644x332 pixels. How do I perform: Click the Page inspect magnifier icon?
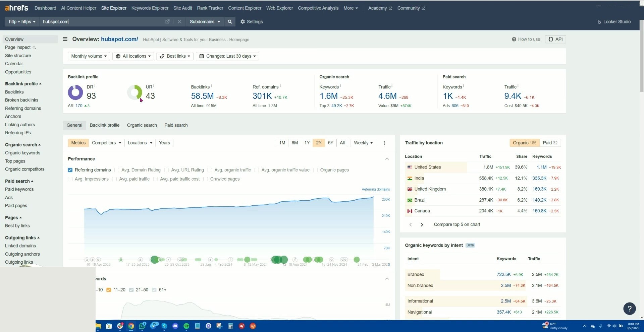point(34,48)
